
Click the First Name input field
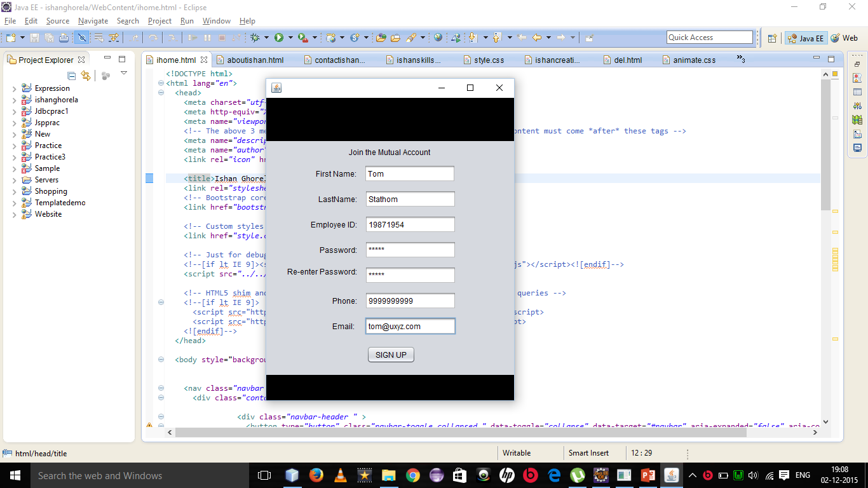tap(410, 173)
